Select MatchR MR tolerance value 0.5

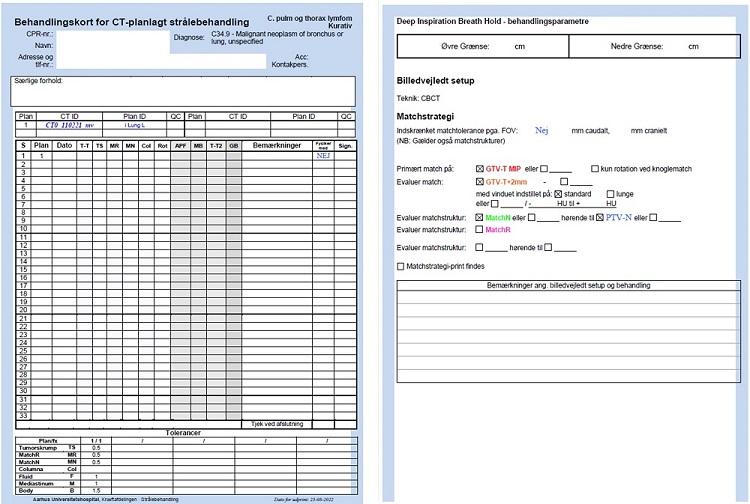pos(96,455)
